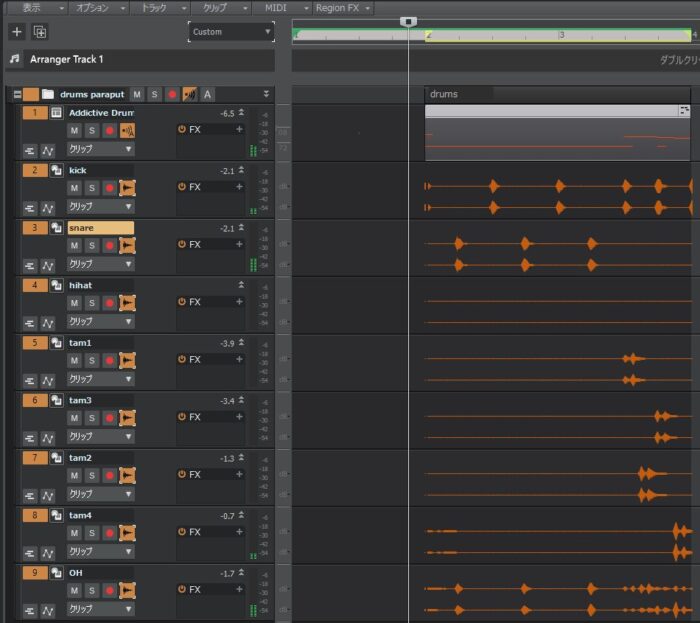Open the edit filter dropdown on tam4 track
This screenshot has height=623, width=700.
(100, 552)
